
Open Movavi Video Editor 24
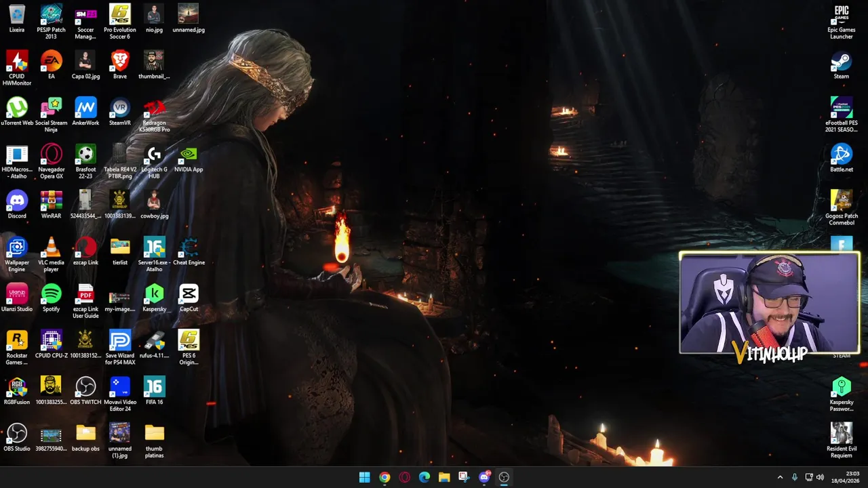click(x=120, y=394)
